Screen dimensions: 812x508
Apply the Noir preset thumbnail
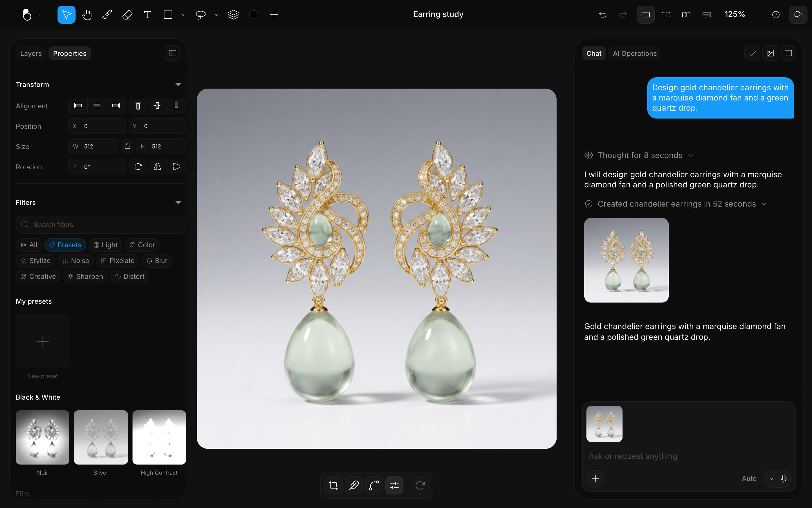point(43,437)
